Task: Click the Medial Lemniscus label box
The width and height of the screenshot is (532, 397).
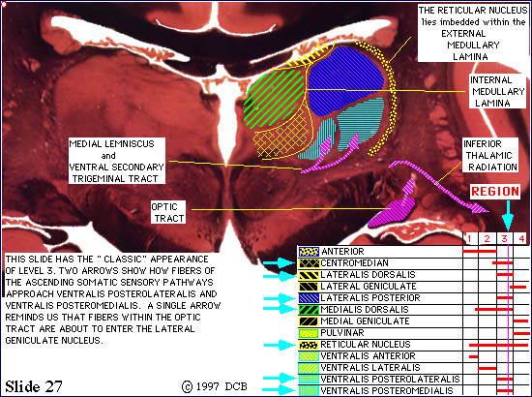Action: (x=117, y=161)
